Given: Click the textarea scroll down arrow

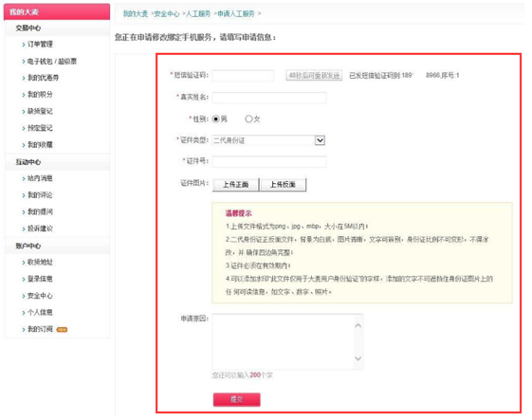Looking at the screenshot, I should (x=358, y=358).
